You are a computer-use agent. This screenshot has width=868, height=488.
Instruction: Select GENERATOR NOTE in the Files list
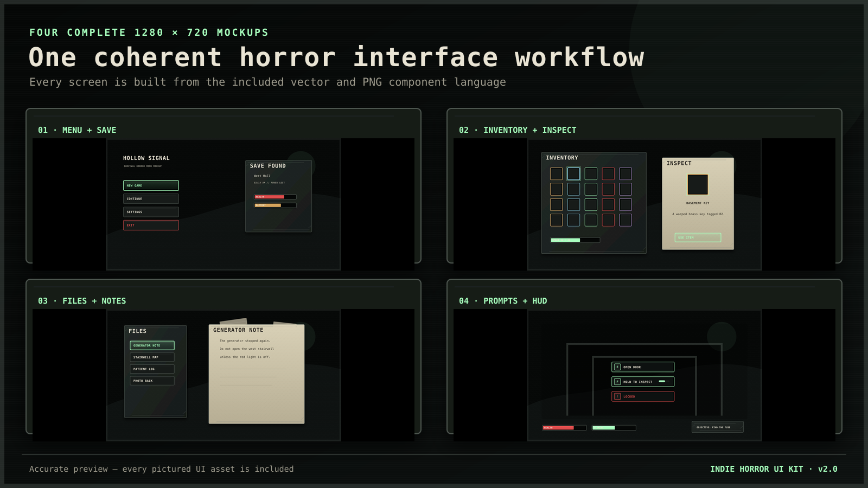tap(152, 345)
